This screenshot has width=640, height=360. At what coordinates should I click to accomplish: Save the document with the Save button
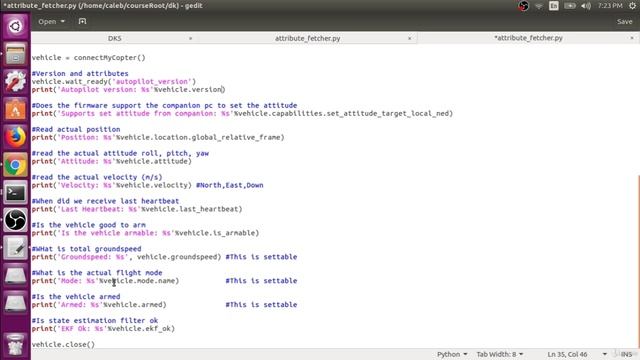tap(624, 21)
